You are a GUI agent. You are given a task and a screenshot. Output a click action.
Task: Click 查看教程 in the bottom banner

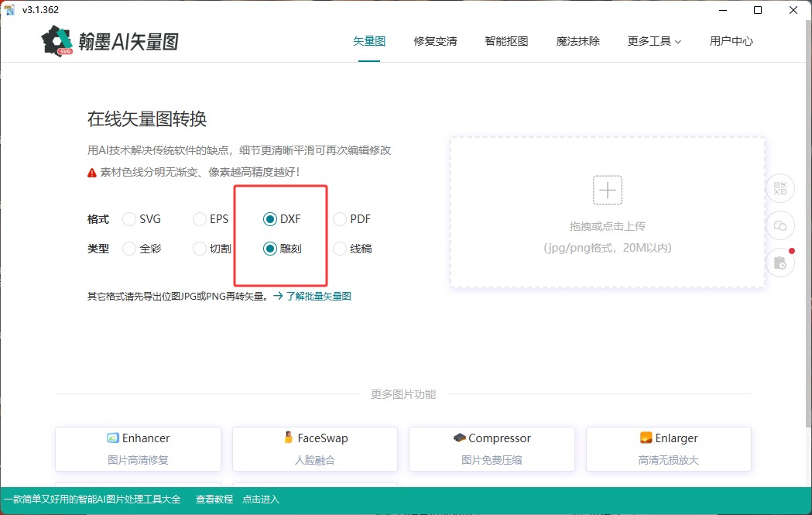point(214,500)
